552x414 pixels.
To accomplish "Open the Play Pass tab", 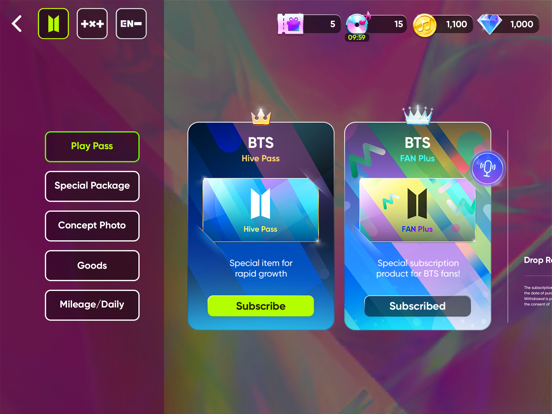I will pos(92,146).
